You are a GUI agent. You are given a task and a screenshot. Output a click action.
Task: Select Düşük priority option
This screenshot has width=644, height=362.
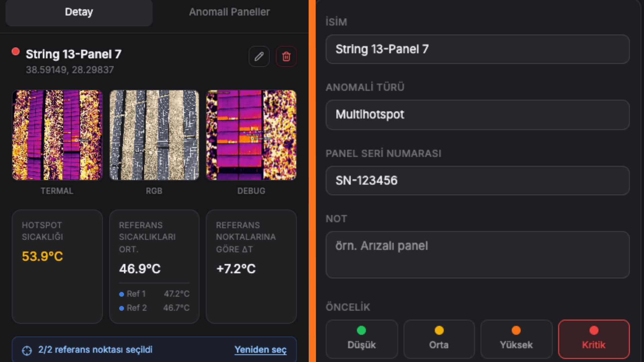point(362,339)
